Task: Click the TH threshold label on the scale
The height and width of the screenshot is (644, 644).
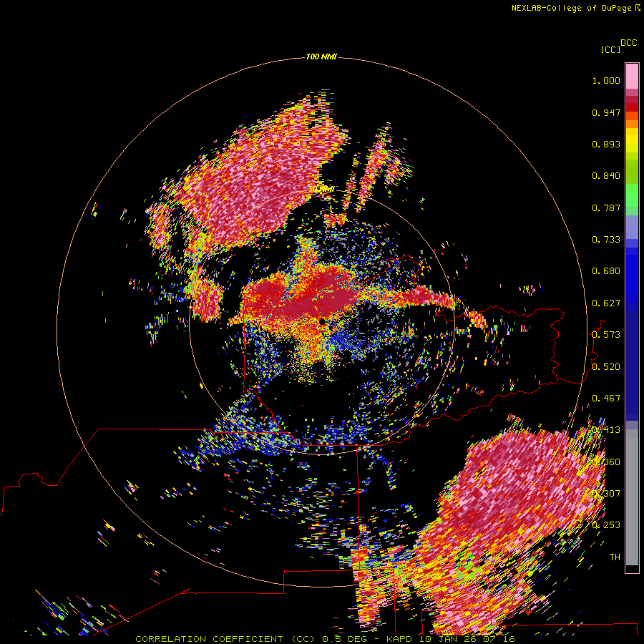Action: click(x=615, y=557)
